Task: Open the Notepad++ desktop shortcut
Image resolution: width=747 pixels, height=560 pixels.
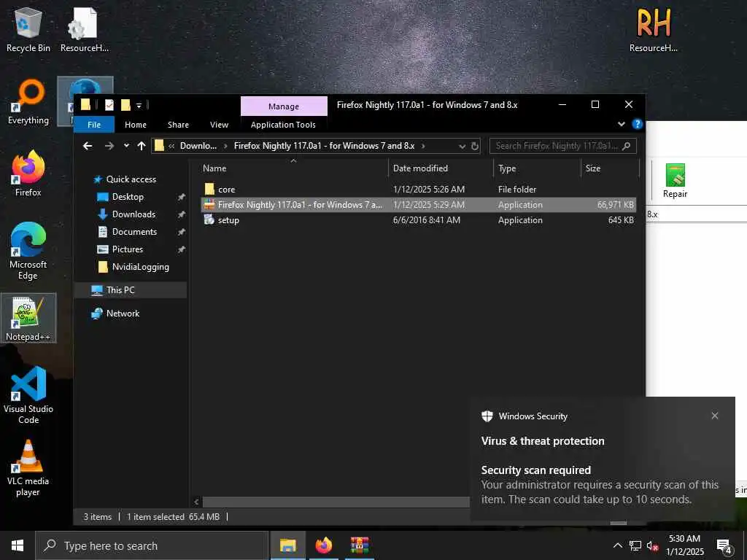Action: 28,318
